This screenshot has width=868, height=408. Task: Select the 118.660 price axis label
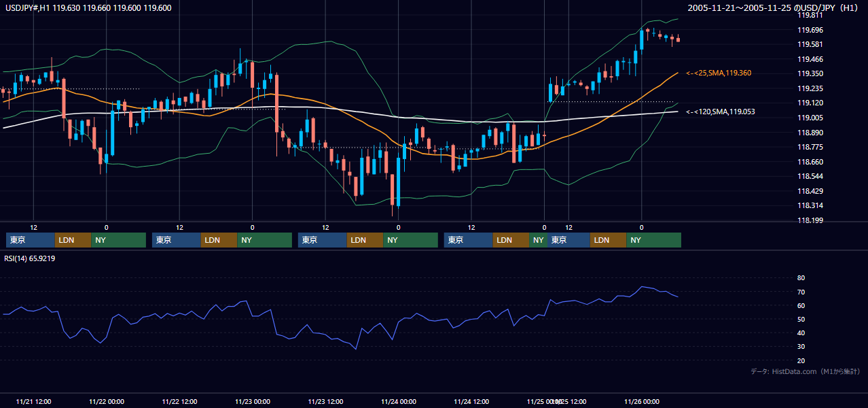click(810, 162)
